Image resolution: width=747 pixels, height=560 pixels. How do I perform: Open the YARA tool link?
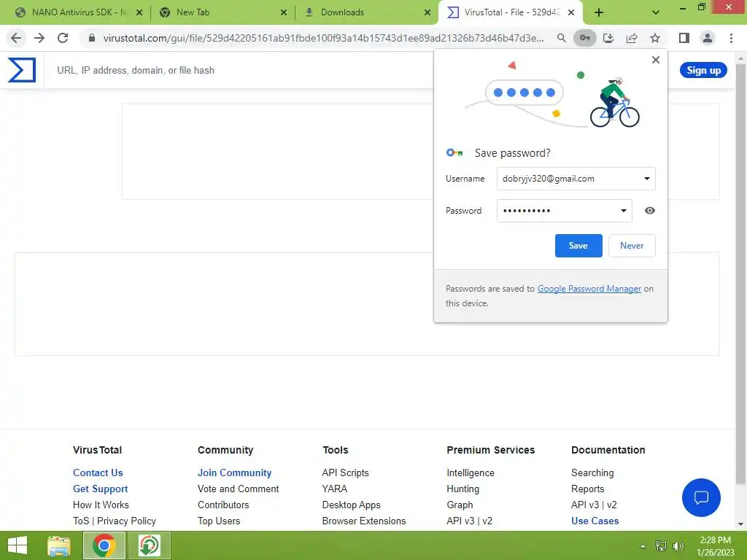(334, 489)
